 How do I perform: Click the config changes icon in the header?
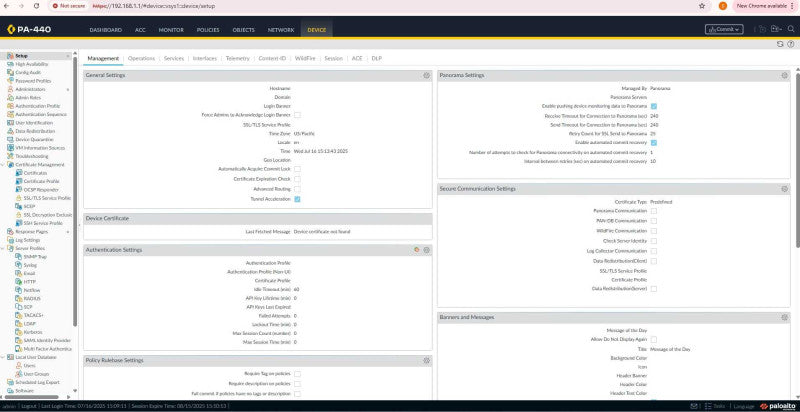pyautogui.click(x=776, y=29)
